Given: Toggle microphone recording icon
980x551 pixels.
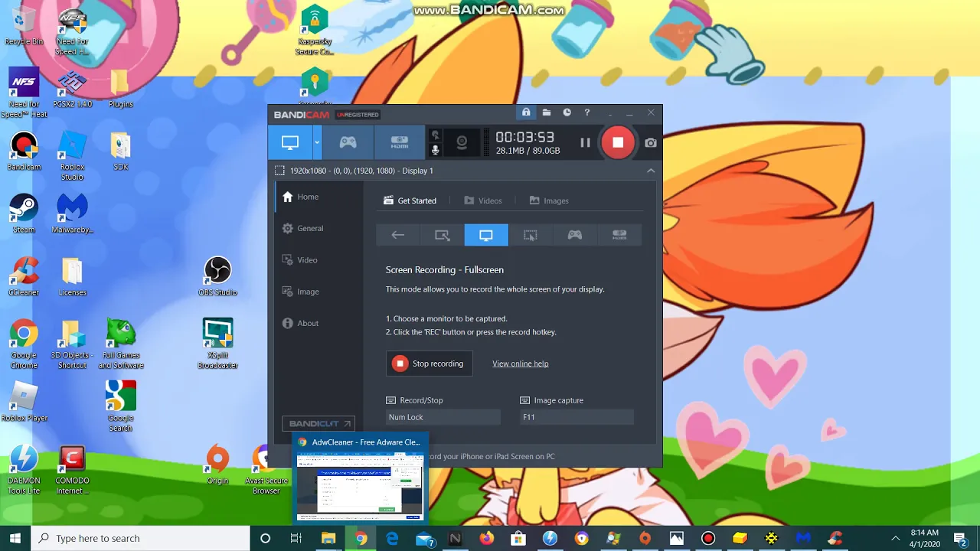Looking at the screenshot, I should click(436, 150).
